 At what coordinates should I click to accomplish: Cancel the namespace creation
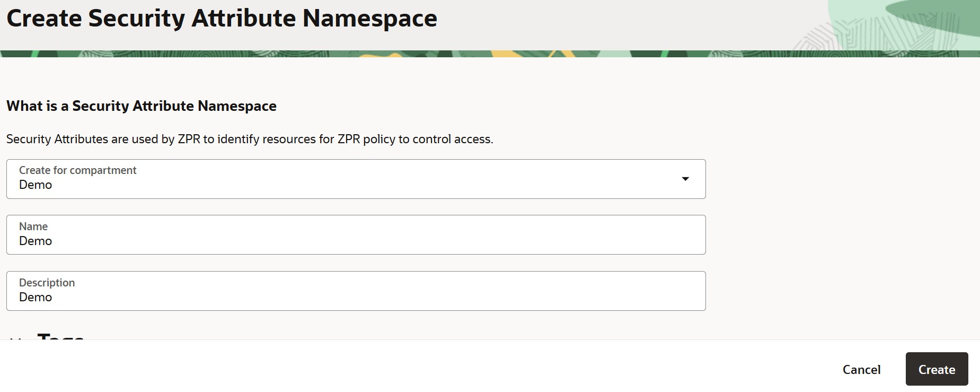tap(861, 369)
